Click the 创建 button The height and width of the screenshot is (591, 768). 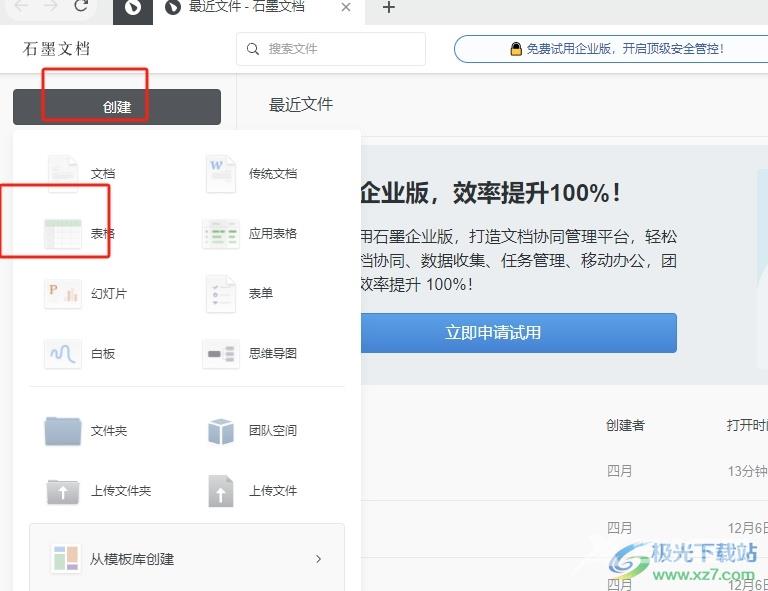click(x=117, y=107)
